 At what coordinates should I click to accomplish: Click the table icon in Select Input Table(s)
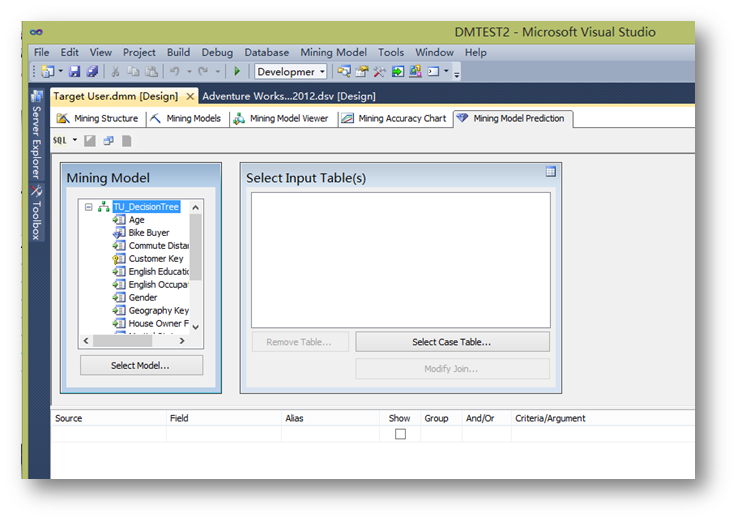coord(550,172)
